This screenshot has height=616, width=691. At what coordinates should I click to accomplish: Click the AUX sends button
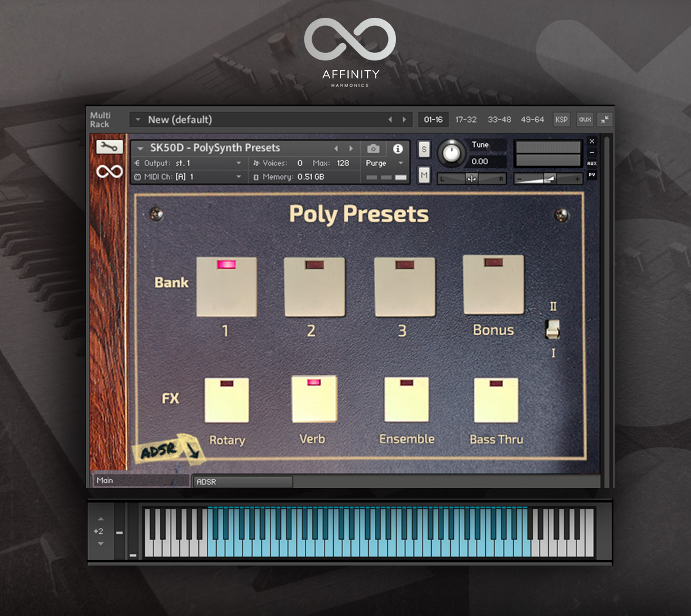591,163
